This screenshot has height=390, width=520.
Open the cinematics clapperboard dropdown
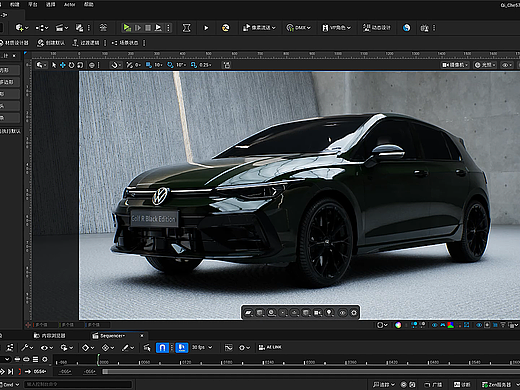(62, 28)
